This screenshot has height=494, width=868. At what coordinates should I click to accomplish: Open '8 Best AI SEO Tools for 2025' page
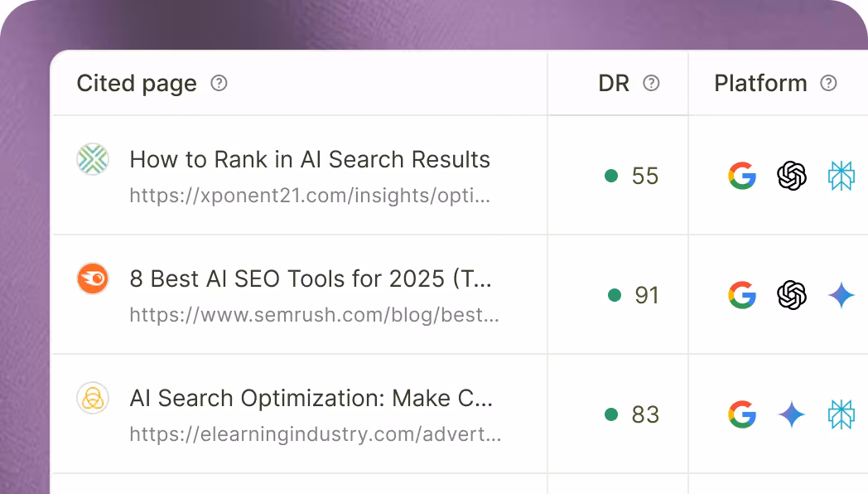pyautogui.click(x=311, y=278)
